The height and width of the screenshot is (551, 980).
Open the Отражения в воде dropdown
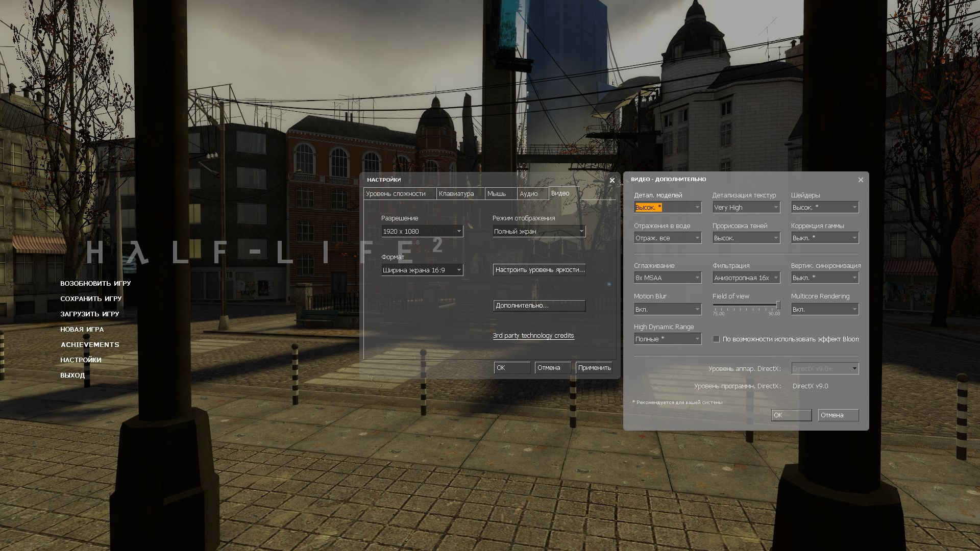[668, 238]
